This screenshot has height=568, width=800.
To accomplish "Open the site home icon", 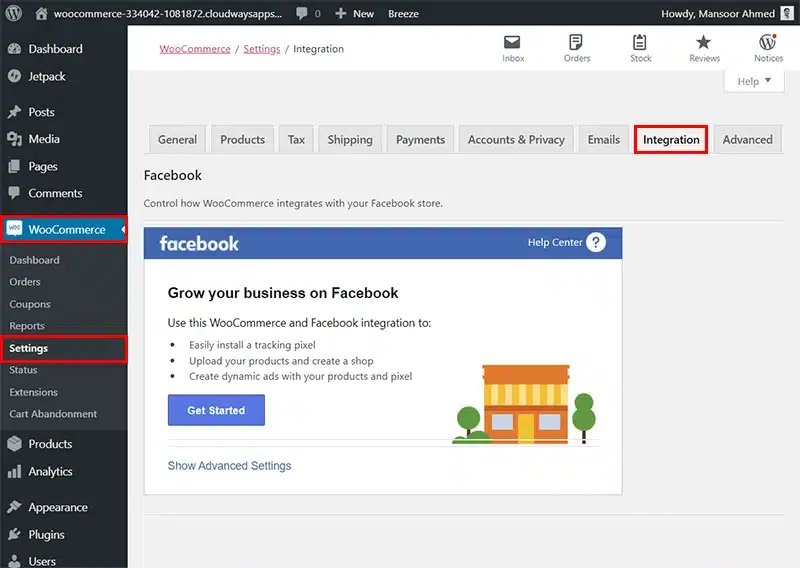I will pyautogui.click(x=41, y=13).
